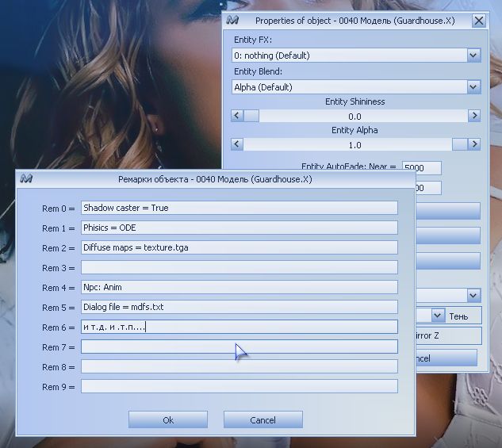Image resolution: width=502 pixels, height=448 pixels.
Task: Click the M icon in Remarks dialog title
Action: pos(26,179)
